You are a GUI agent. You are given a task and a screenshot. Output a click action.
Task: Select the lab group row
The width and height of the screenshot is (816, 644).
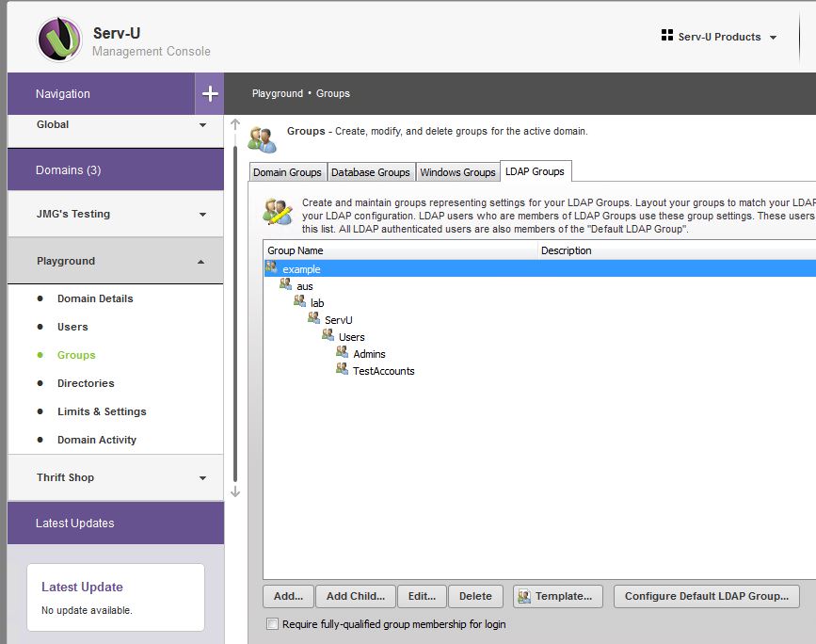coord(540,302)
